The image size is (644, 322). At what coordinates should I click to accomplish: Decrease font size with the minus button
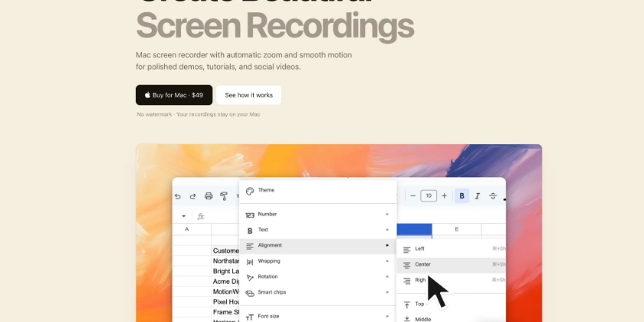[x=413, y=196]
